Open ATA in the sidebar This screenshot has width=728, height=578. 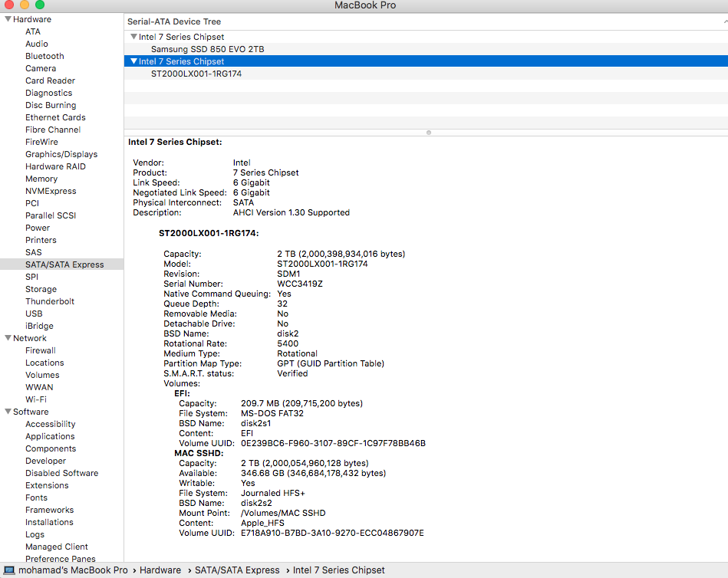click(33, 31)
